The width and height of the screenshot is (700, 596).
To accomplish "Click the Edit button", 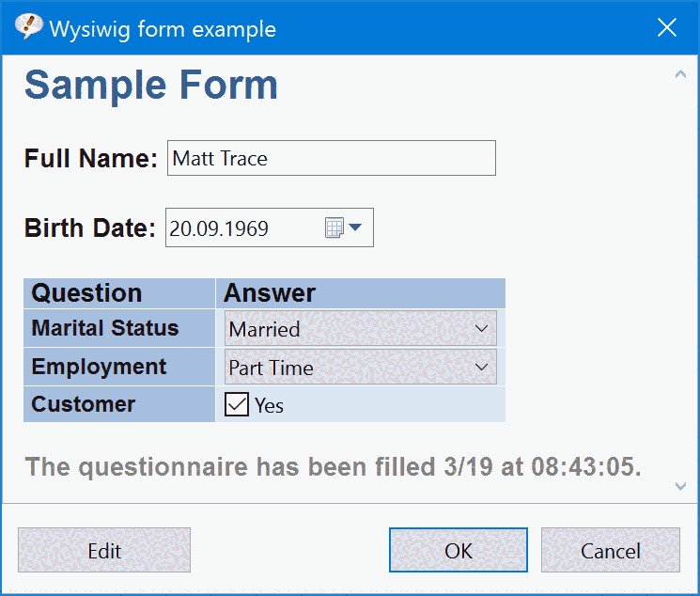I will [x=104, y=550].
